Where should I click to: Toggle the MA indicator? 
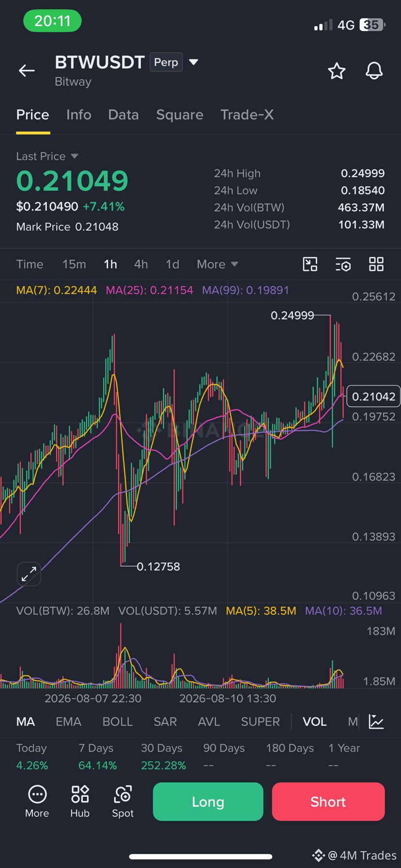26,722
